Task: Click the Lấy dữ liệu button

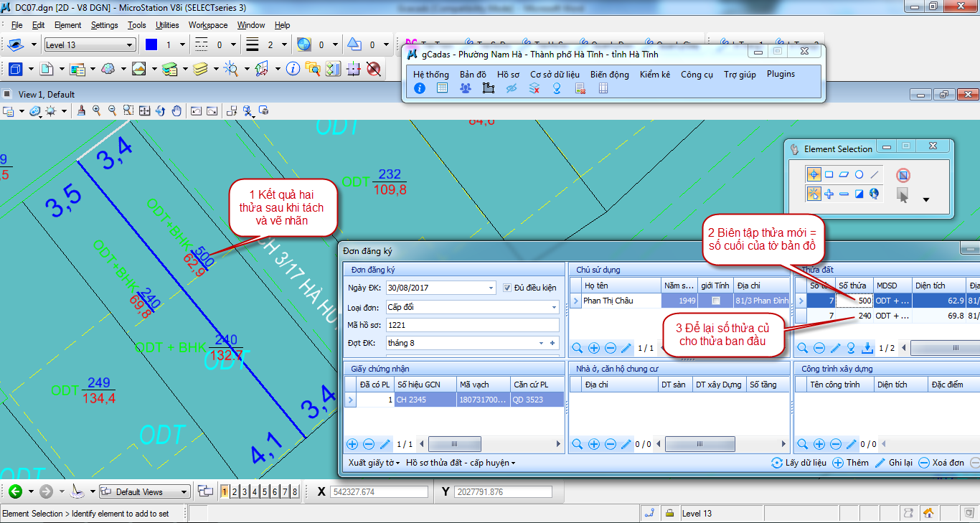Action: coord(798,463)
